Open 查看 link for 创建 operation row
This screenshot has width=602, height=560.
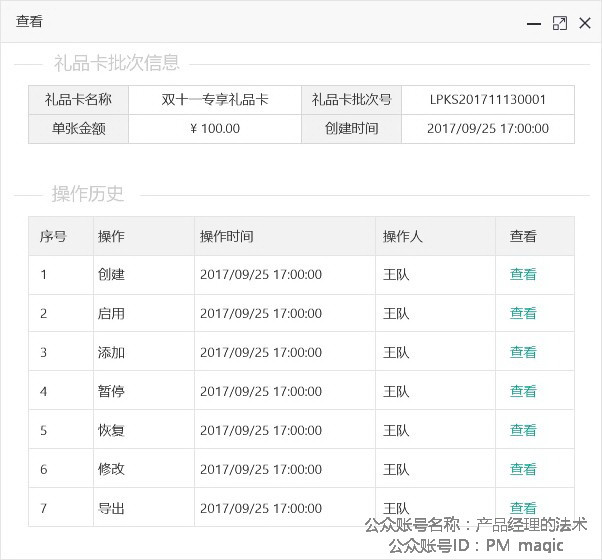coord(523,274)
